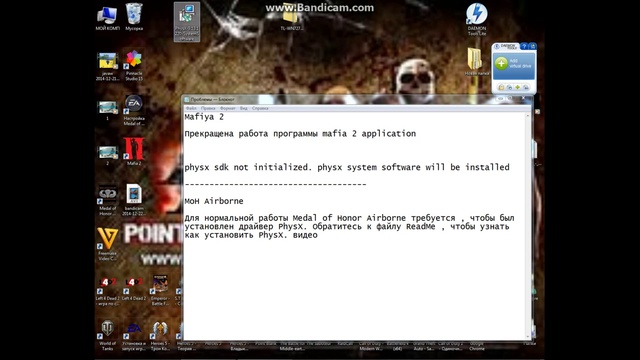Open the video file labeled 2
The height and width of the screenshot is (360, 640).
[x=107, y=155]
